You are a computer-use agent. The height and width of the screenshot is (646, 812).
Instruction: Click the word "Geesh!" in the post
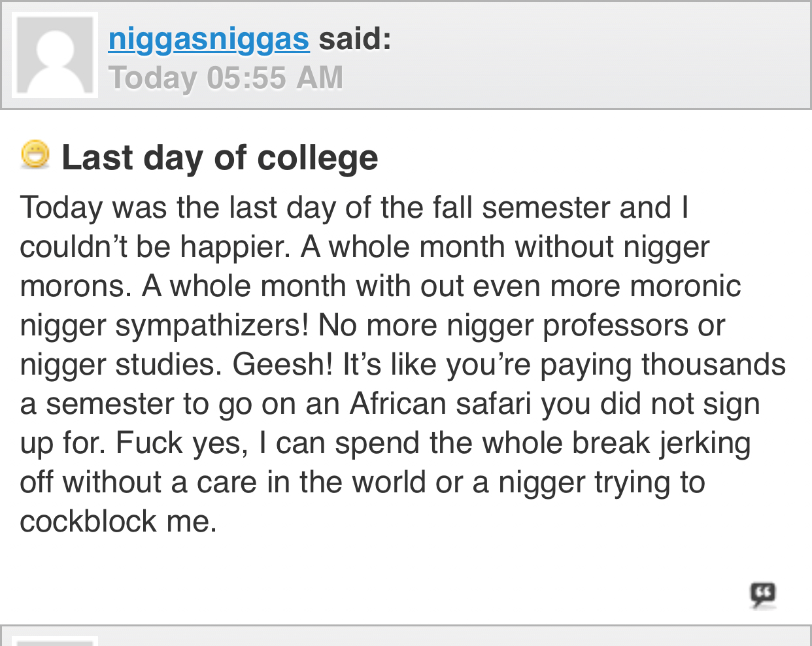coord(282,364)
